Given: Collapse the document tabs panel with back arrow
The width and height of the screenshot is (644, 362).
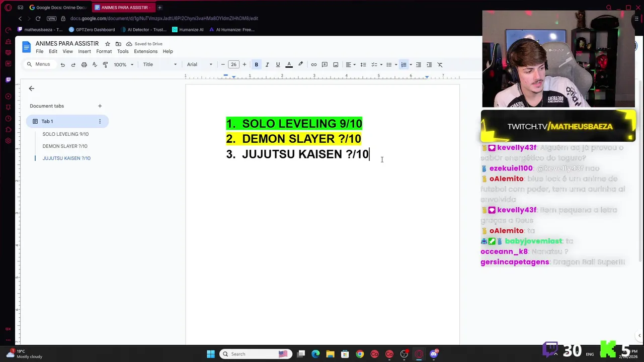Looking at the screenshot, I should point(31,88).
